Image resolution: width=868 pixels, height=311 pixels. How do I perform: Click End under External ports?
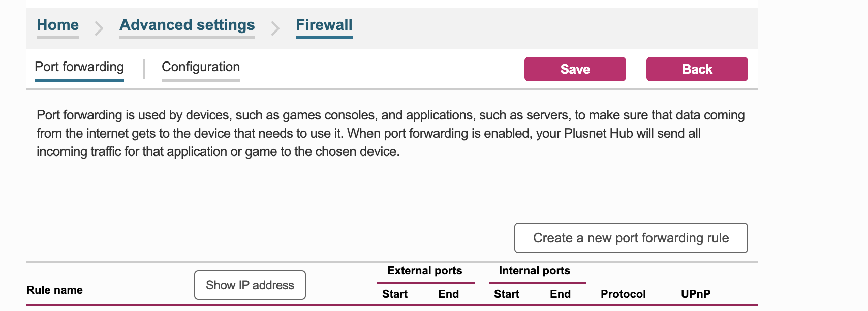click(x=448, y=293)
